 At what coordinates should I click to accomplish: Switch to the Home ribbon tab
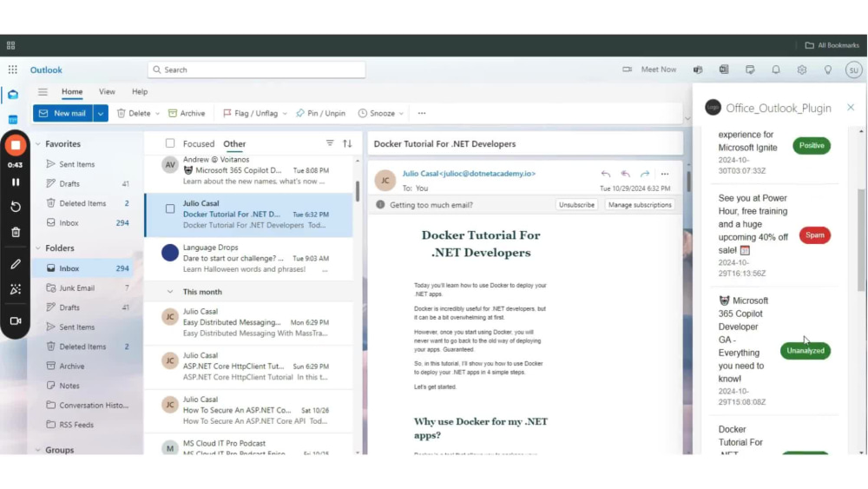[72, 91]
